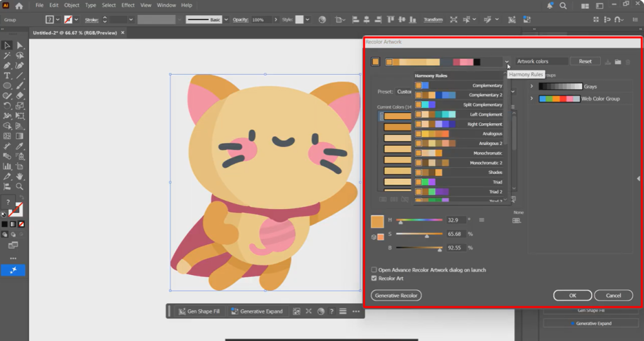This screenshot has width=644, height=341.
Task: Select the Direct Selection tool
Action: (x=19, y=45)
